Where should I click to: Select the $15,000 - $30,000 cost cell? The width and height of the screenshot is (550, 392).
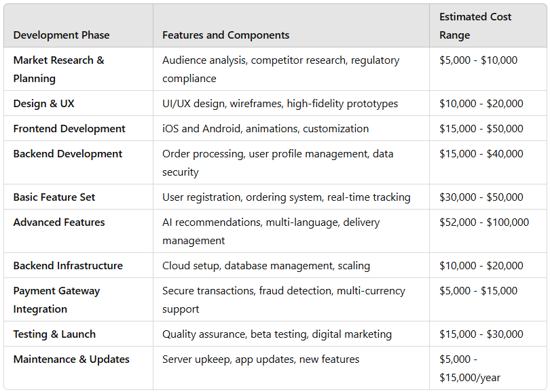pyautogui.click(x=481, y=334)
